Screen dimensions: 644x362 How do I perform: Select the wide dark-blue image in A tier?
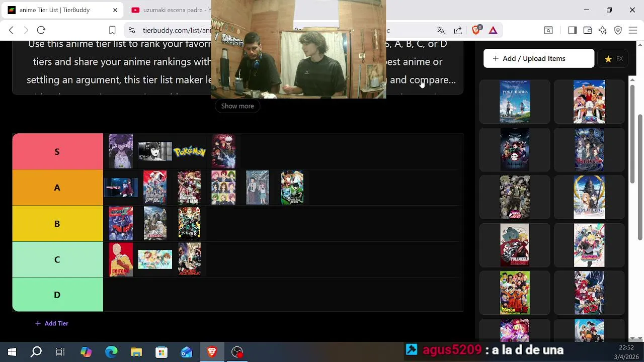121,188
